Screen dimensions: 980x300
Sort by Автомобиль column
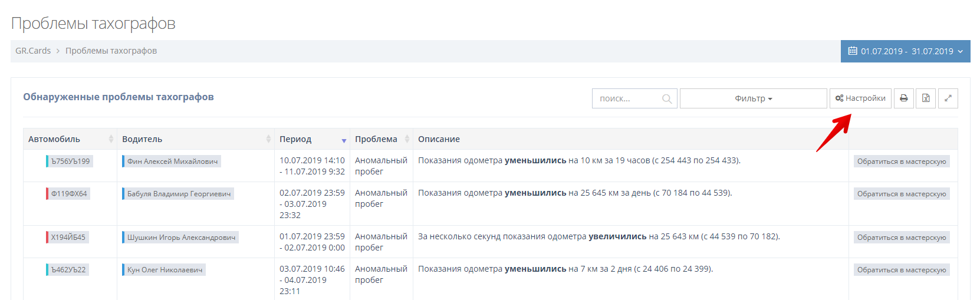click(70, 139)
